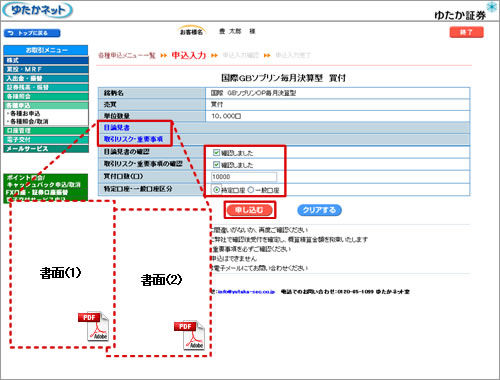Open the 株式 menu item
Screen dimensions: 500x380
click(x=46, y=60)
